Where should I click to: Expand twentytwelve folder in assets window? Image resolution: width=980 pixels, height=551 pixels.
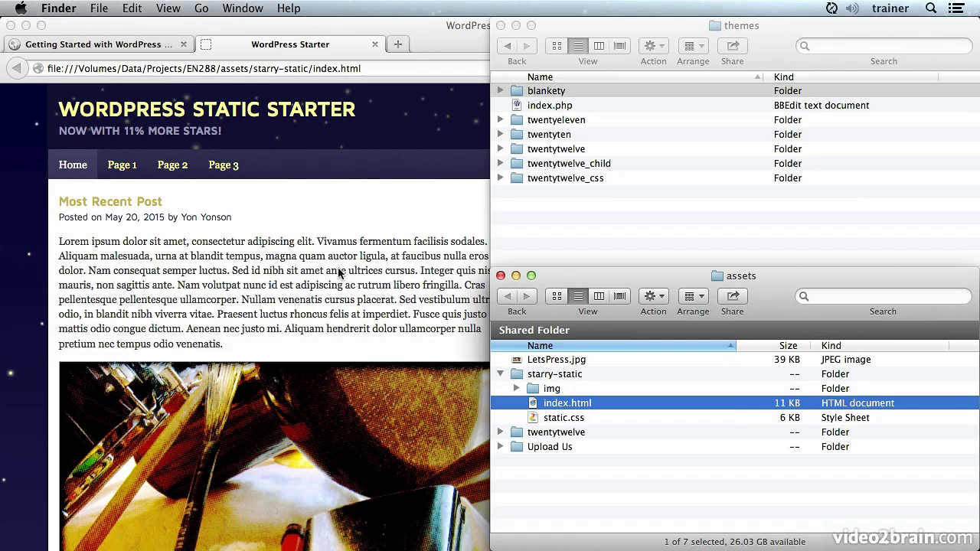point(501,432)
